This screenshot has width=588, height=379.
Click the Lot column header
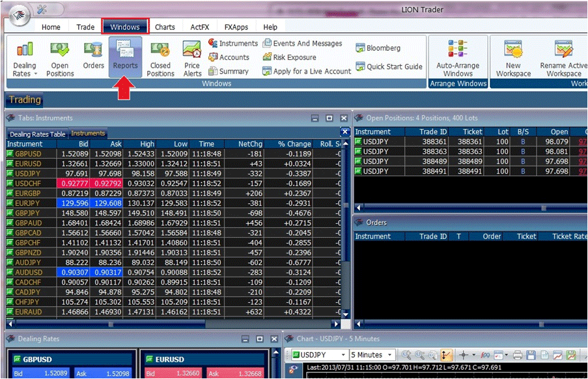pos(497,132)
